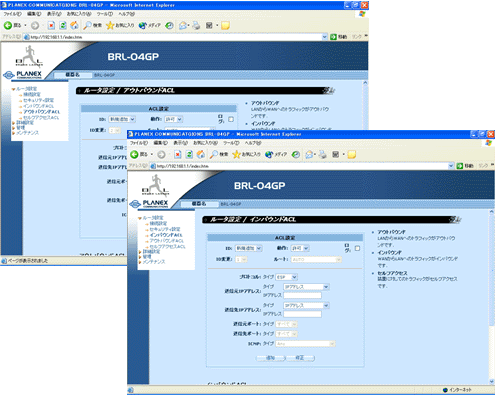Open the 送信先IPアドレス type dropdown

[306, 305]
